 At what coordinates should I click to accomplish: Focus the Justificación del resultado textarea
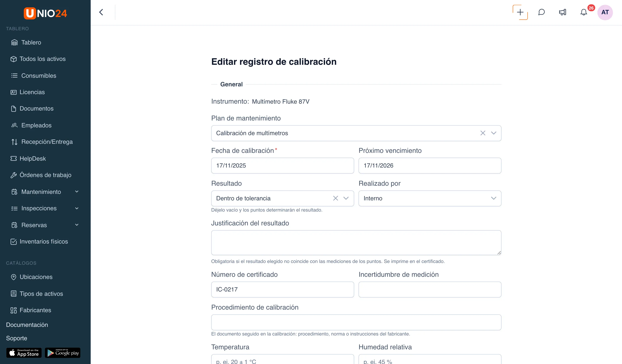tap(356, 243)
